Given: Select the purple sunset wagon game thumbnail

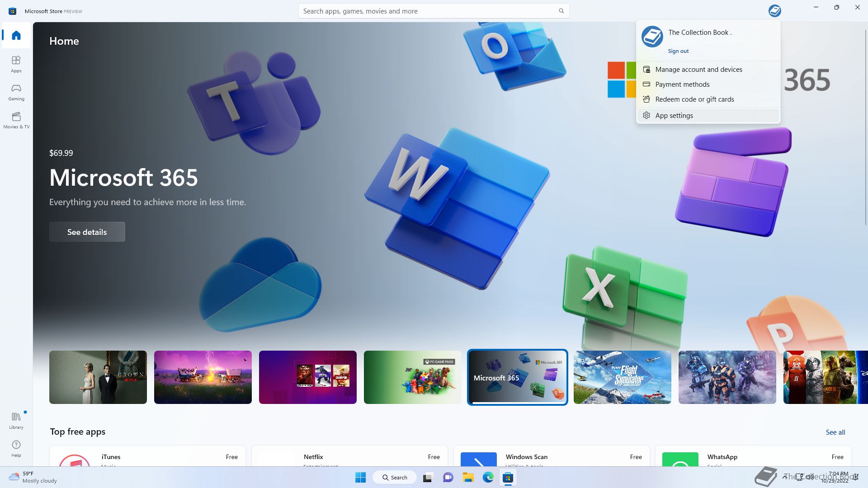Looking at the screenshot, I should [203, 377].
